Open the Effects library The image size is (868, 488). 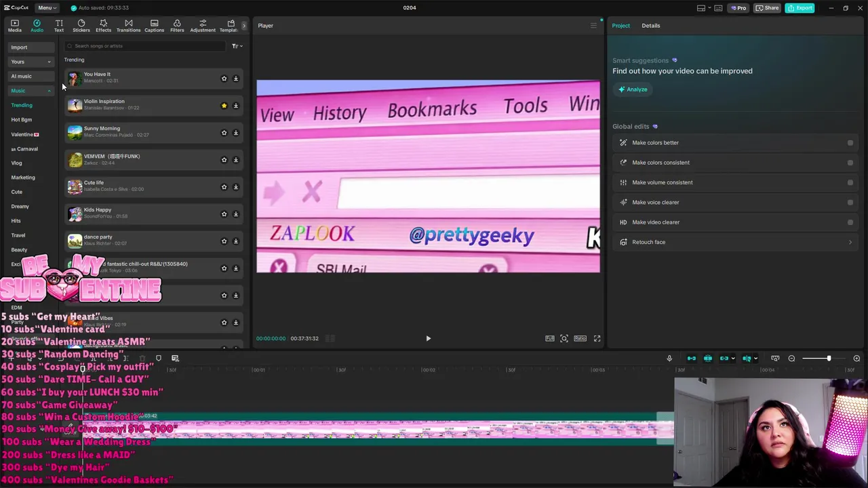(x=103, y=26)
